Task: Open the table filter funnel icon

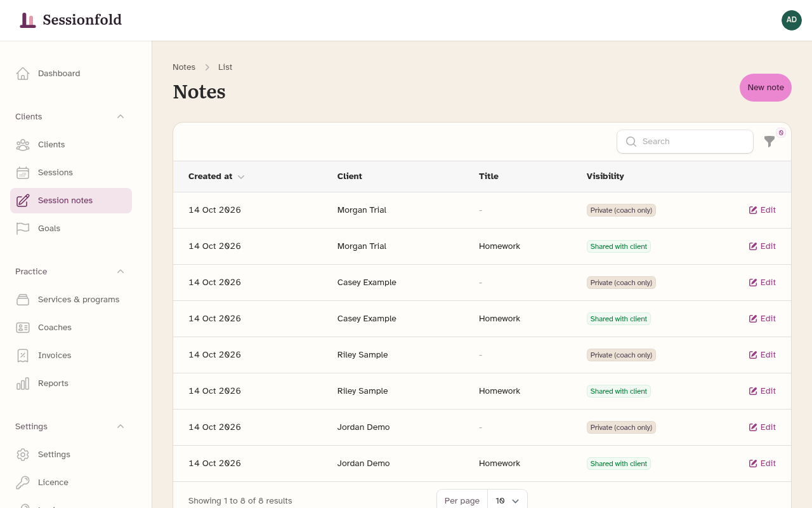Action: pyautogui.click(x=769, y=142)
